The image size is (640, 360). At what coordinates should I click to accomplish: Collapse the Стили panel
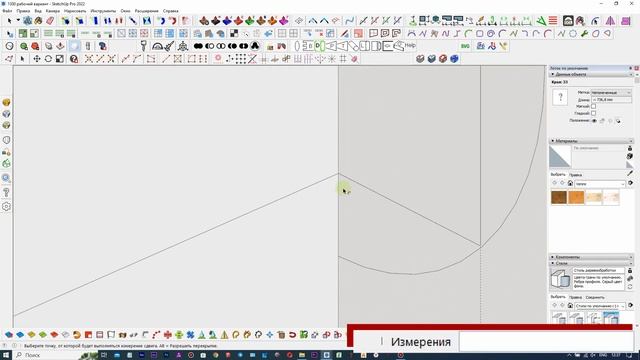pos(591,264)
